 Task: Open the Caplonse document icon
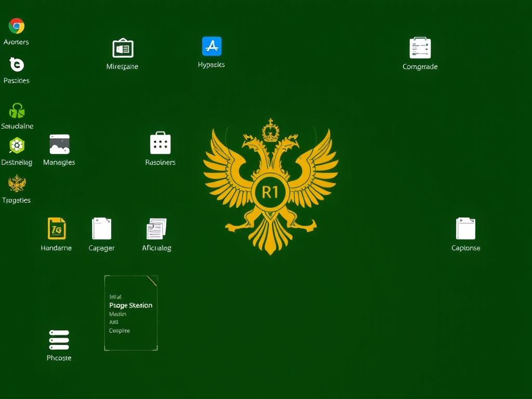(x=465, y=229)
